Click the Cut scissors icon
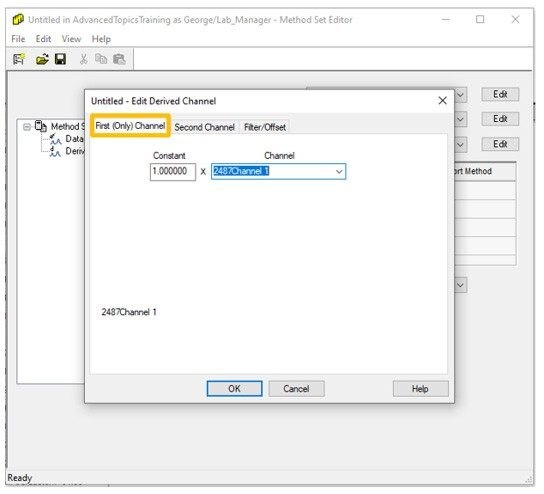 pos(83,59)
